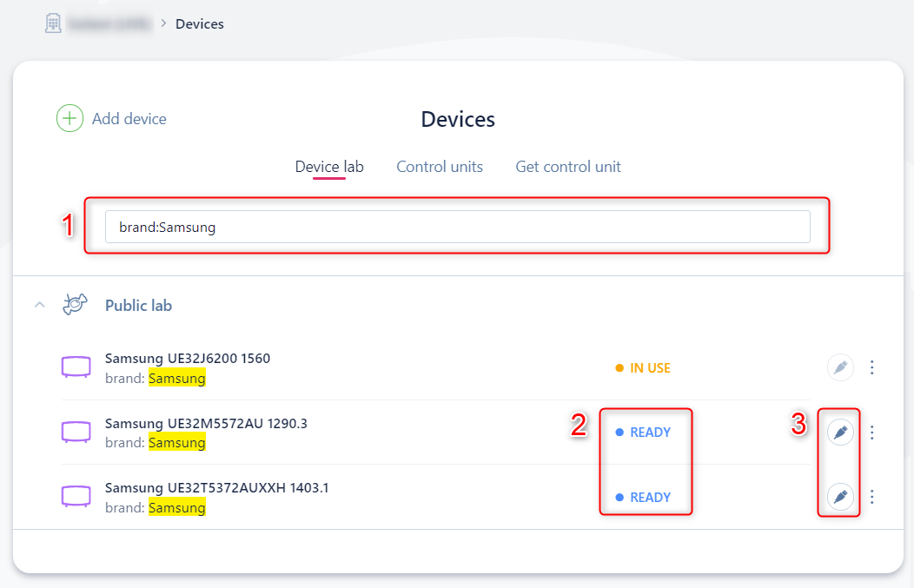Click the Devices page heading

point(458,120)
